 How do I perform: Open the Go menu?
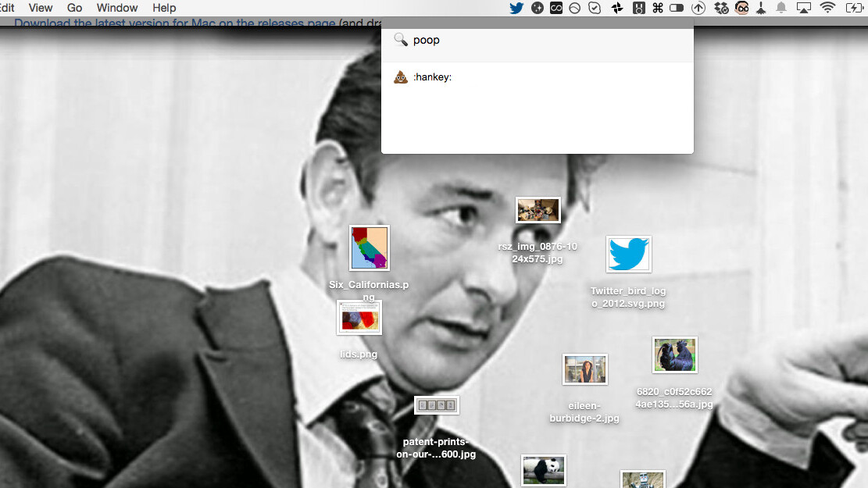pos(75,8)
